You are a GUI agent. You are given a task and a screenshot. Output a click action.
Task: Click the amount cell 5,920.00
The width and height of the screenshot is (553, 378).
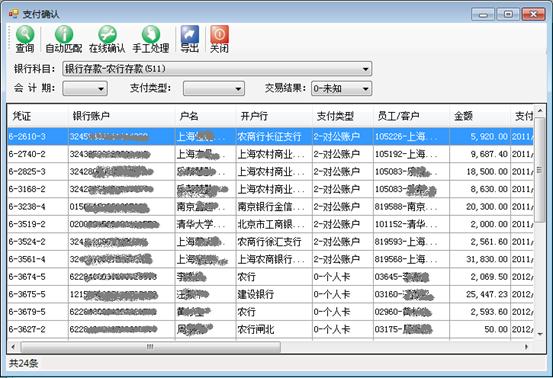point(480,136)
